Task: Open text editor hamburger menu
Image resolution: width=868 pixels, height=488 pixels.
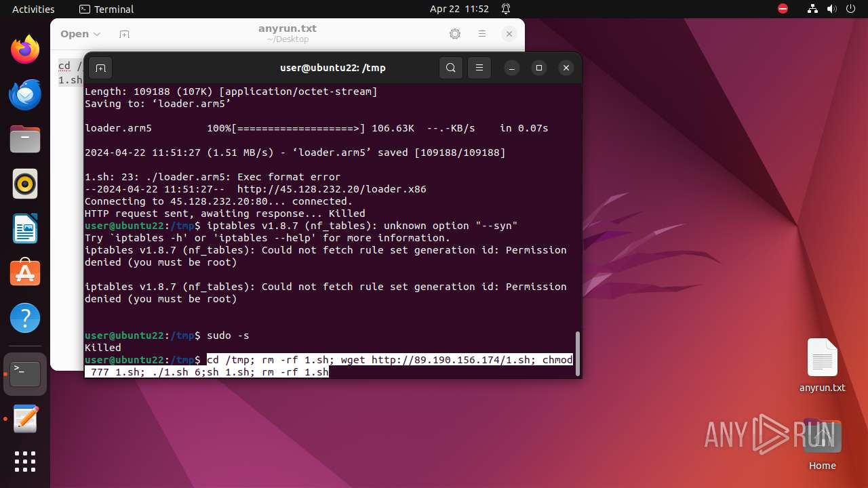Action: (x=482, y=34)
